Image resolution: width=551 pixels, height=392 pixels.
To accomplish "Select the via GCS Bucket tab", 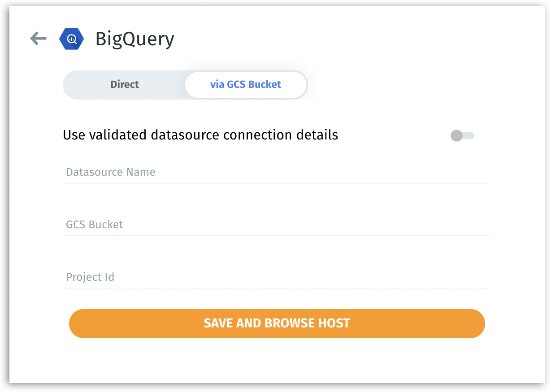I will 246,84.
